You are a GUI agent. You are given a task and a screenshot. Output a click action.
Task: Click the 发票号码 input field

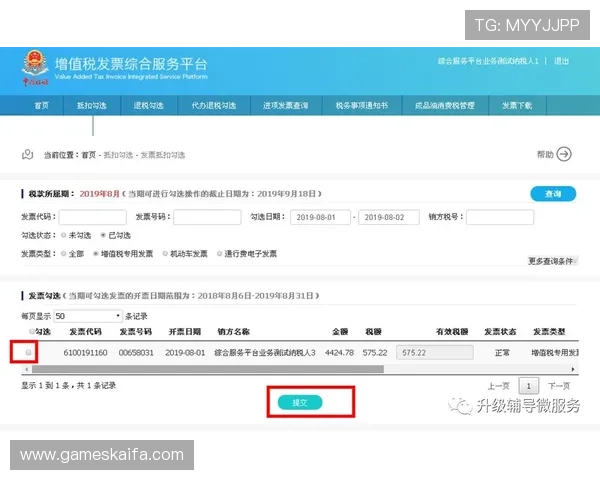(x=207, y=217)
